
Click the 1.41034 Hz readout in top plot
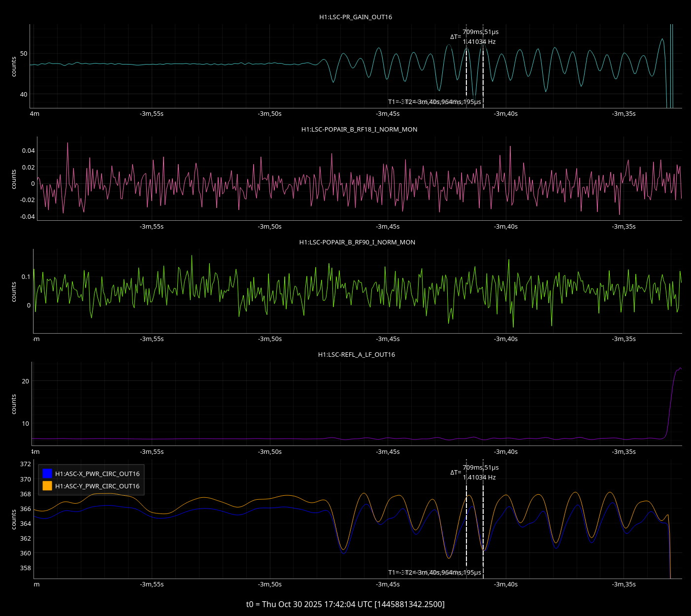(x=479, y=42)
